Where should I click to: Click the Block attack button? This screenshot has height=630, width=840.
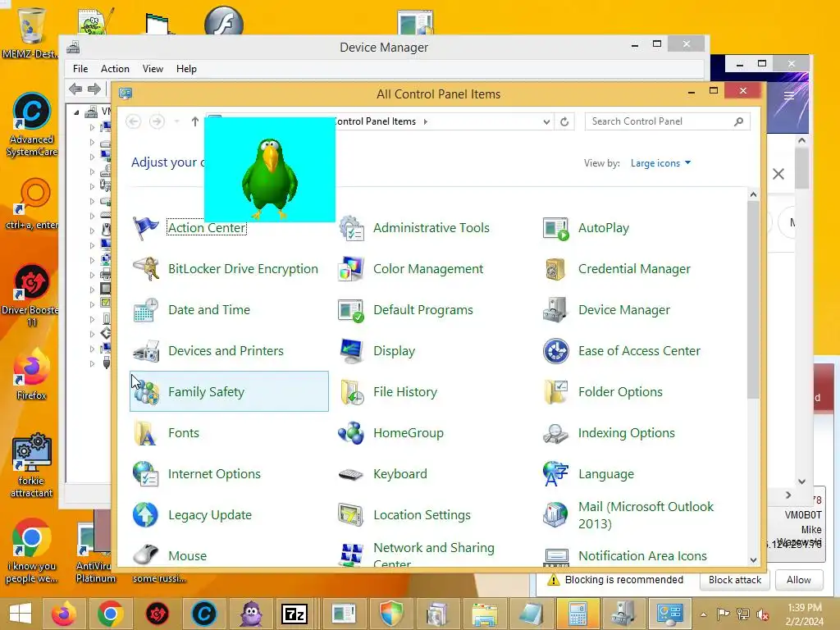tap(734, 580)
